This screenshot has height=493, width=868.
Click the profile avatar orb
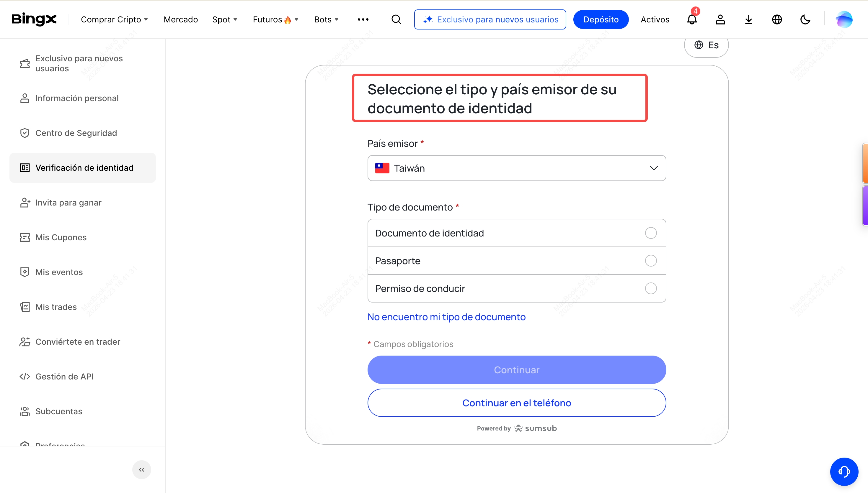point(844,20)
